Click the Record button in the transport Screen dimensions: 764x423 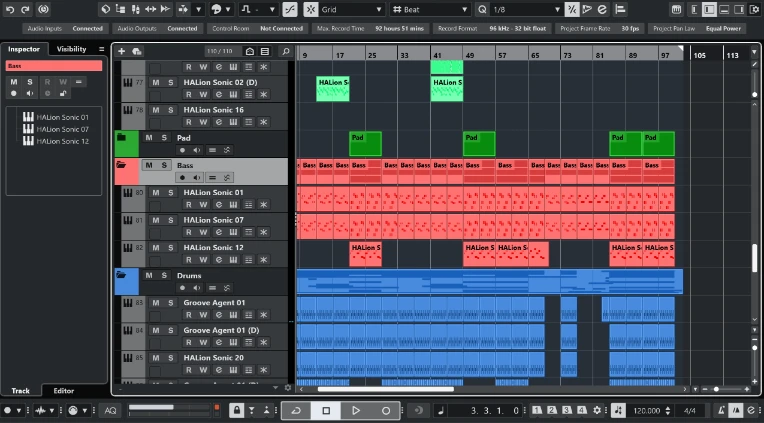coord(386,410)
